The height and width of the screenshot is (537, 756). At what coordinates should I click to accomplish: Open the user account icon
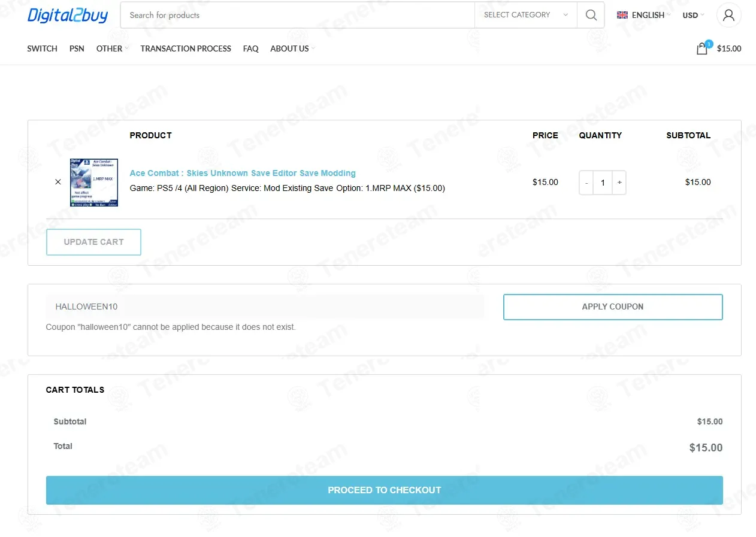click(x=728, y=15)
